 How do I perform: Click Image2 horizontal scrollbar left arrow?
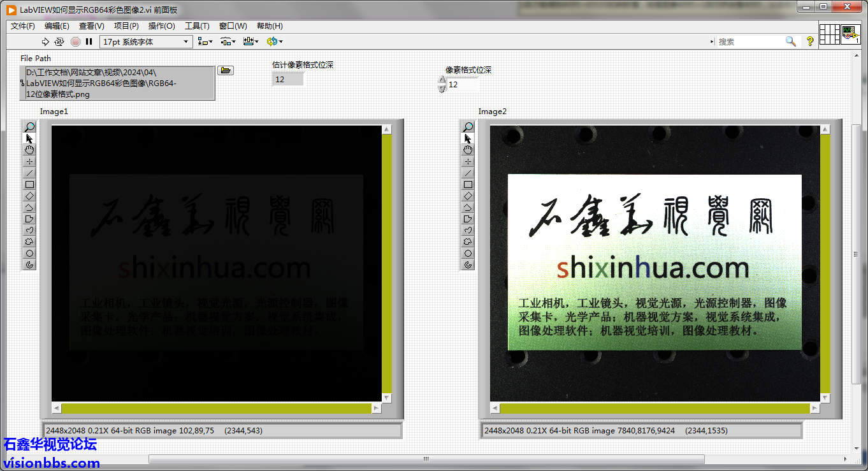tap(495, 409)
